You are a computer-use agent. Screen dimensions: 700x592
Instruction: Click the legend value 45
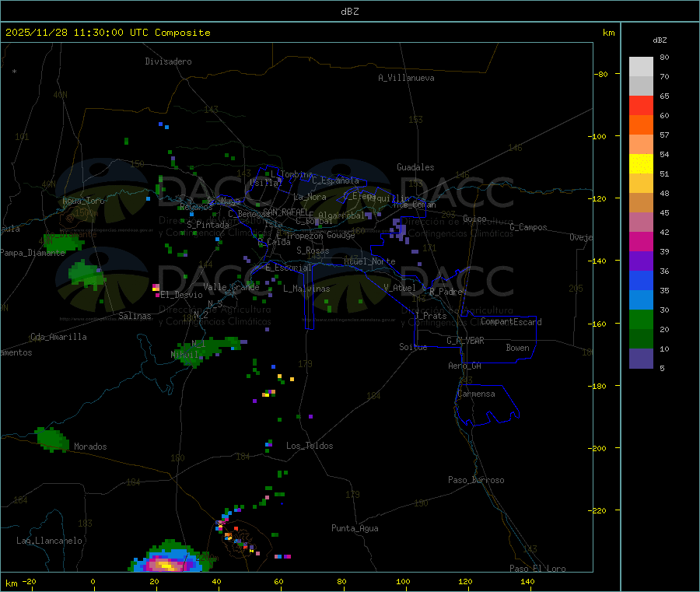(664, 212)
